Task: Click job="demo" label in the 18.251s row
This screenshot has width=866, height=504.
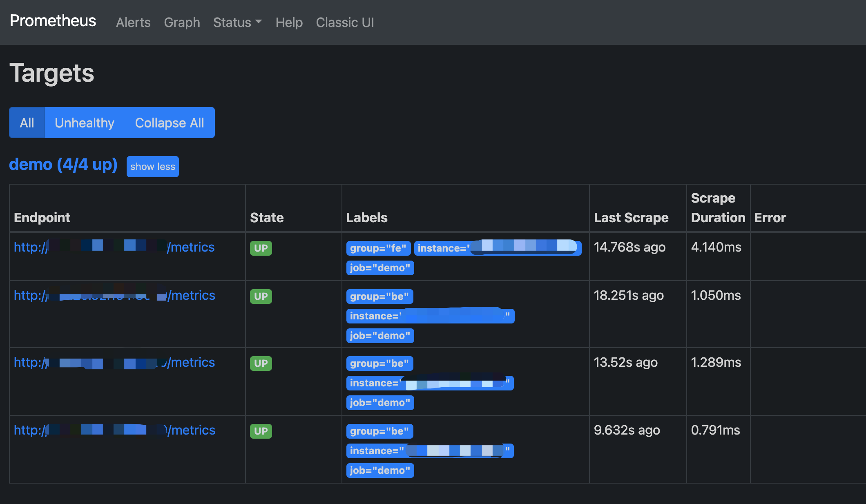Action: point(380,336)
